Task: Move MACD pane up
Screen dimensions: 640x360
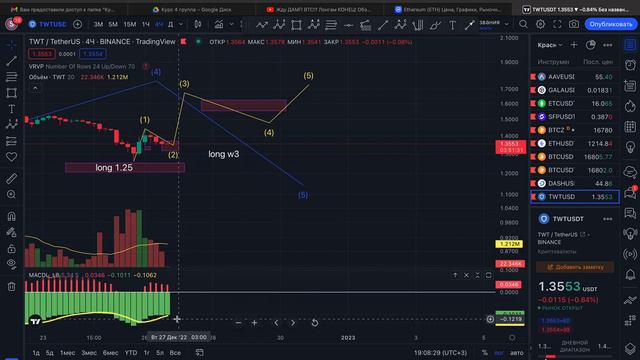Action: pos(455,275)
